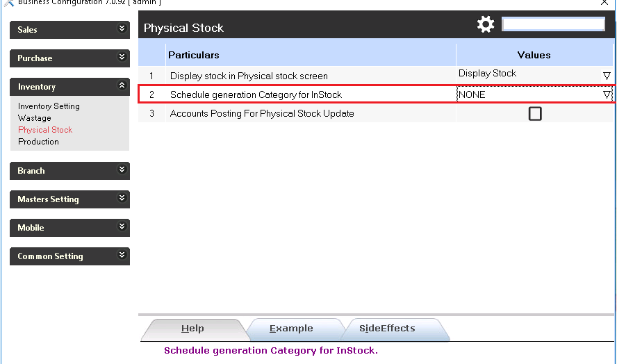Click the settings gear icon
The image size is (617, 364).
(485, 25)
